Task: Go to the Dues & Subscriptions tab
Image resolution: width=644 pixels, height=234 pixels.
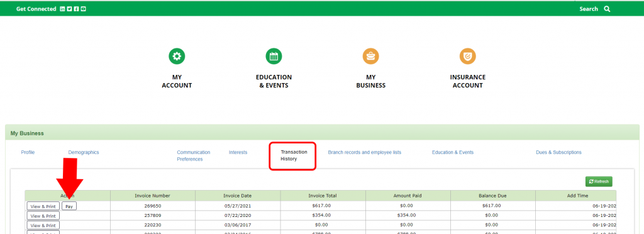Action: (x=558, y=152)
